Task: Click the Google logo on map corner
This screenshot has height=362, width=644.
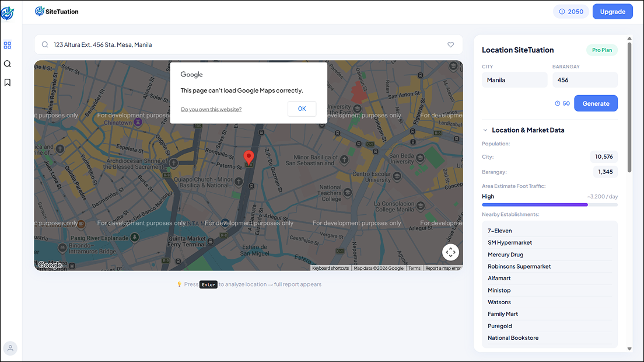Action: point(50,265)
